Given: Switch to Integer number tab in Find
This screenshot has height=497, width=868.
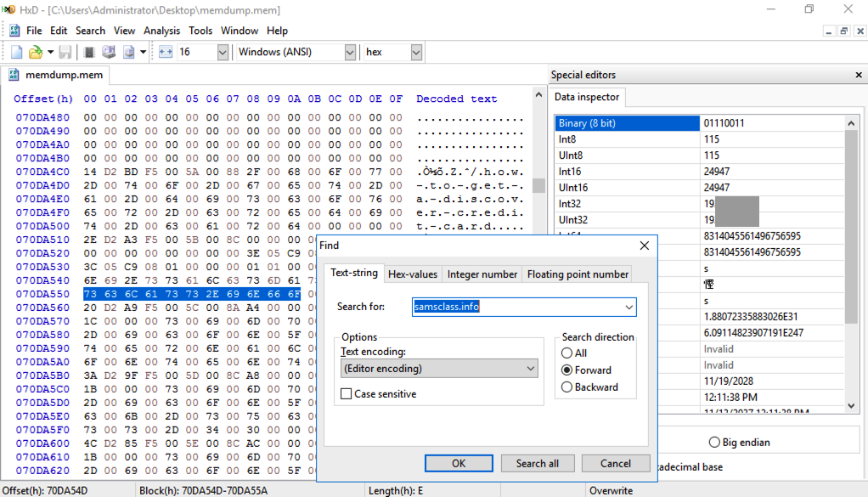Looking at the screenshot, I should 482,274.
